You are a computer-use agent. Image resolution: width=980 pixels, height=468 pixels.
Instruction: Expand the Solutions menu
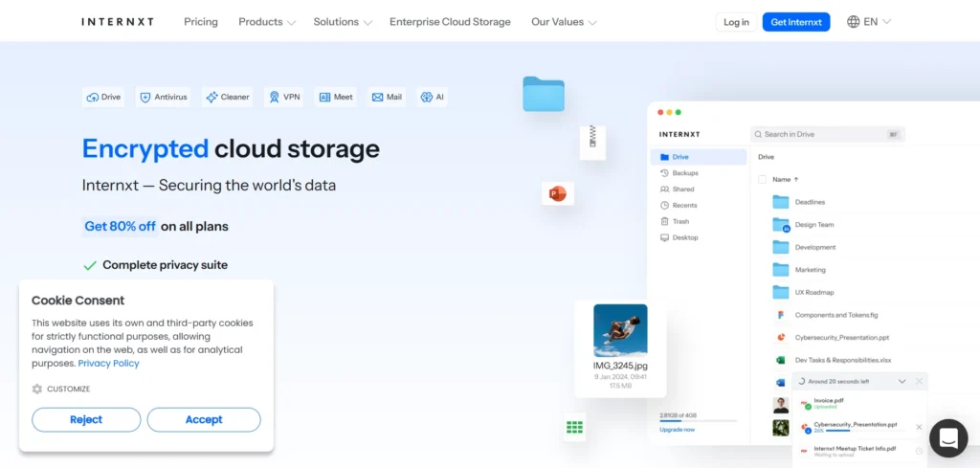tap(343, 22)
